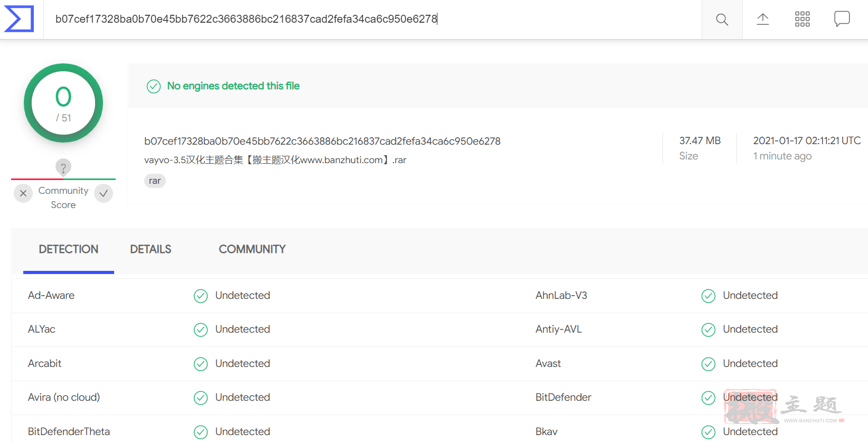Click the Avast engine name
The width and height of the screenshot is (868, 443).
click(548, 363)
